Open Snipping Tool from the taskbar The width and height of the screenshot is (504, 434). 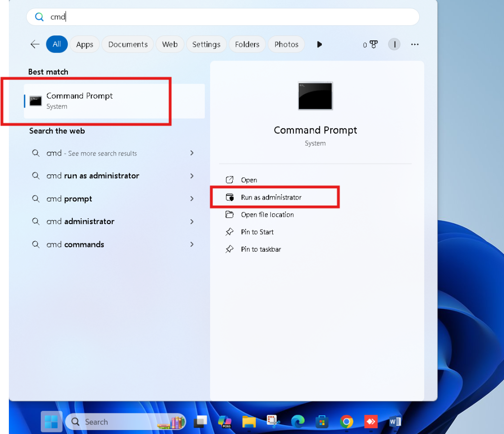[272, 422]
